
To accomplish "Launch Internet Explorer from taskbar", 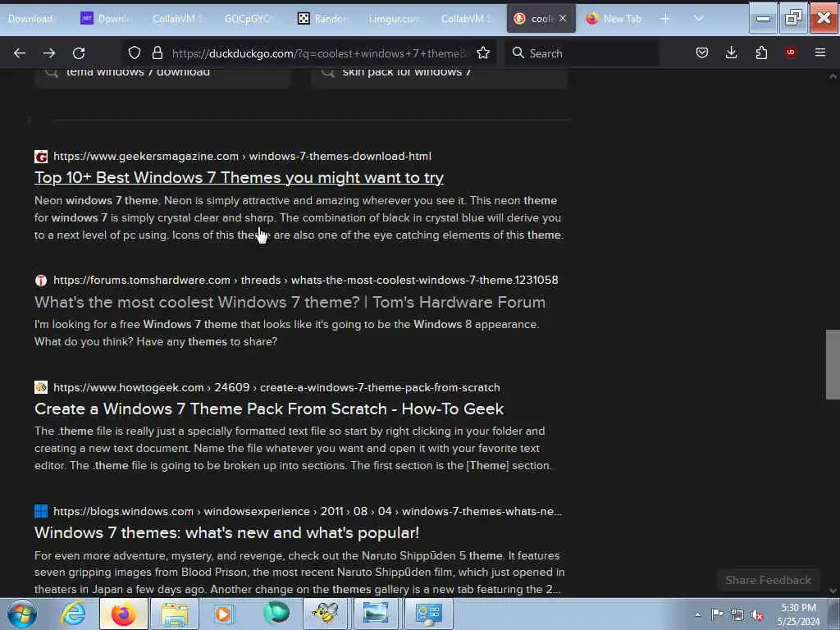I will pos(73,614).
